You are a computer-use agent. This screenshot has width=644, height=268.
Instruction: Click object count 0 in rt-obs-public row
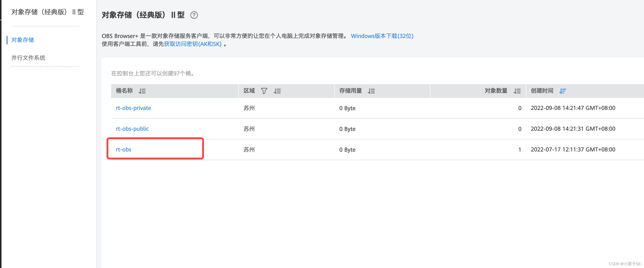[520, 129]
